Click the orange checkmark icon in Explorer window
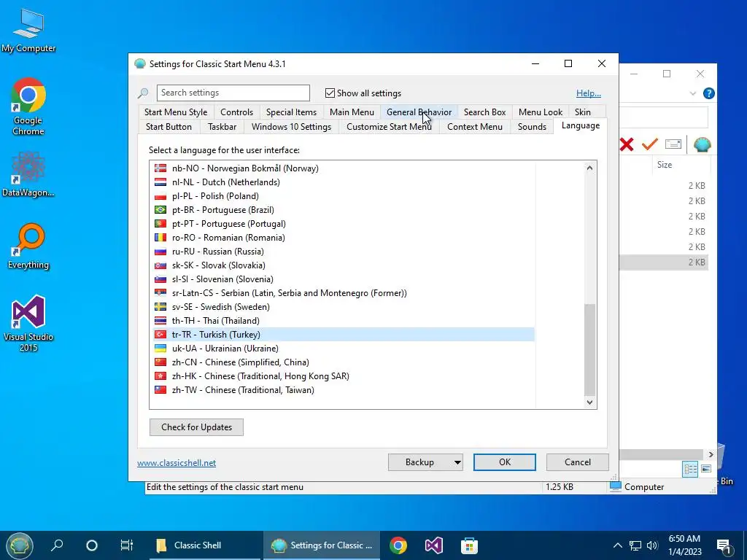747x560 pixels. 649,144
